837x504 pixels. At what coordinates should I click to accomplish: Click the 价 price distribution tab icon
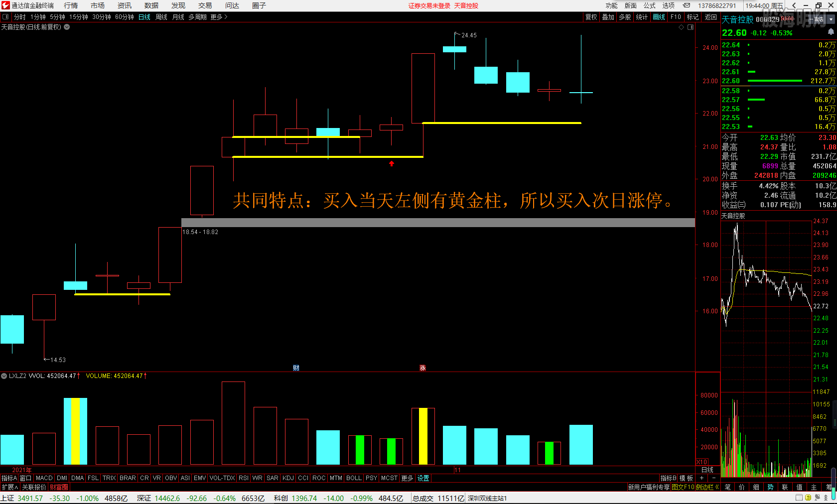tap(742, 487)
